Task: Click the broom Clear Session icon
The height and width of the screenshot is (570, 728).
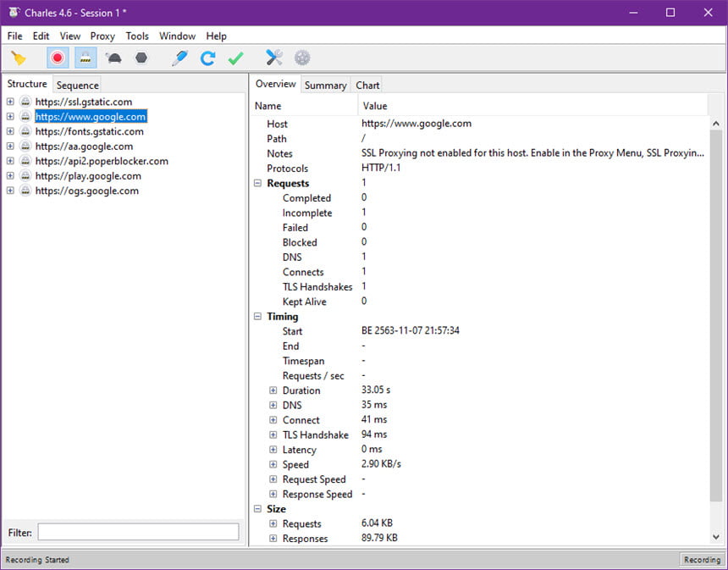Action: click(x=18, y=58)
